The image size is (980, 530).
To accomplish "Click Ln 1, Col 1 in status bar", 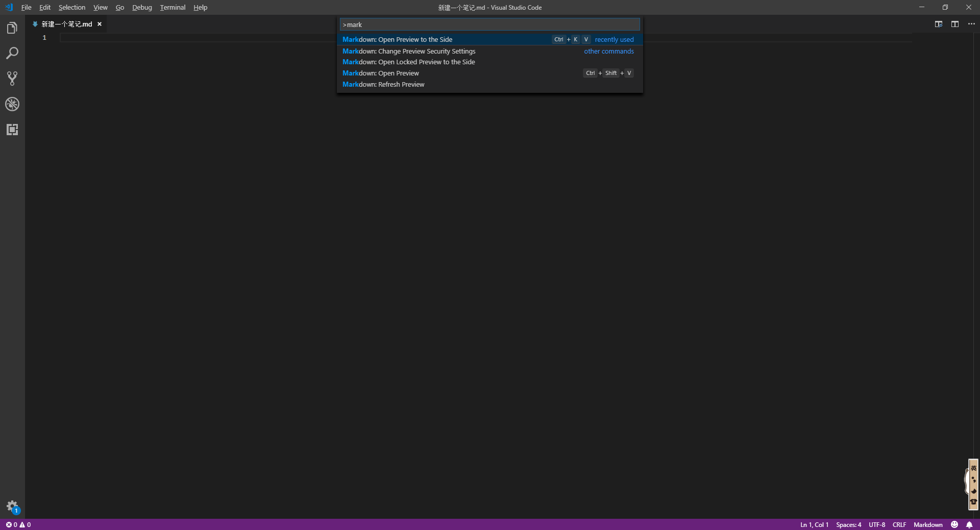I will click(x=814, y=524).
